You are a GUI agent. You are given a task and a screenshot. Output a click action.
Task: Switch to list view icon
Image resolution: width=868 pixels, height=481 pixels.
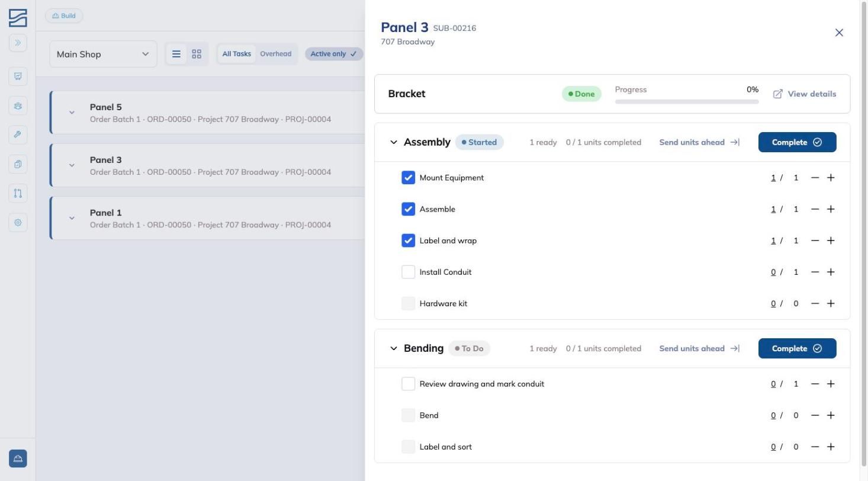point(176,54)
